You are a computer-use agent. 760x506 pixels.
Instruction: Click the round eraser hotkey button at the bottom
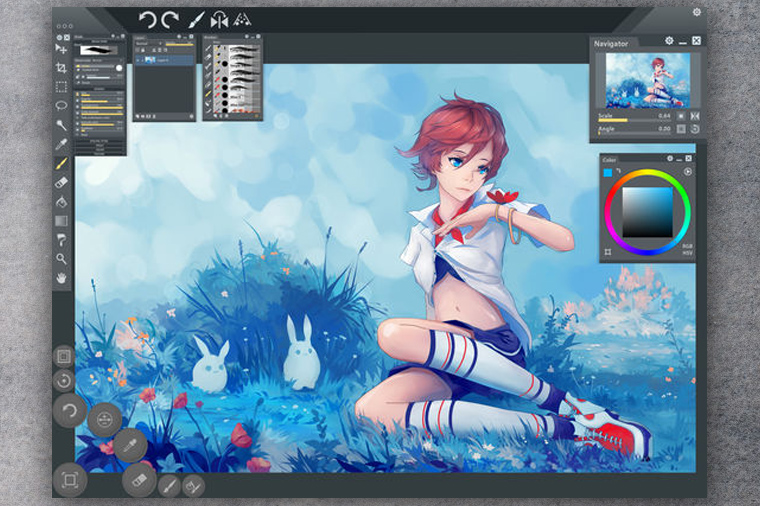(139, 479)
